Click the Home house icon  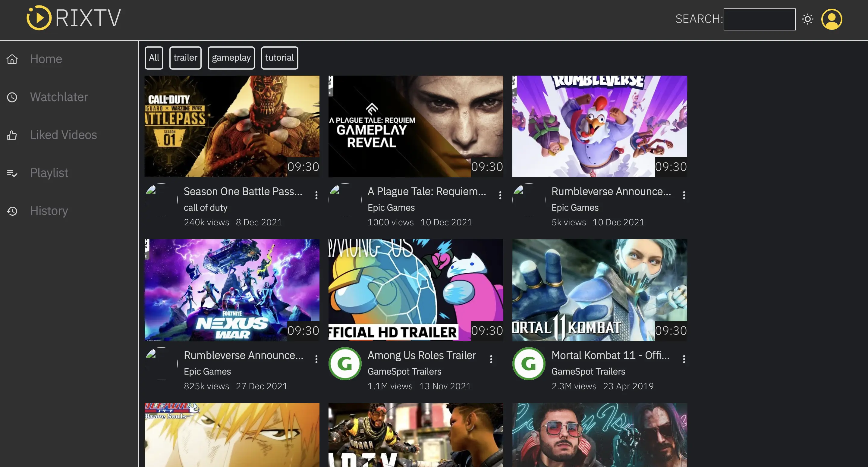[x=12, y=59]
